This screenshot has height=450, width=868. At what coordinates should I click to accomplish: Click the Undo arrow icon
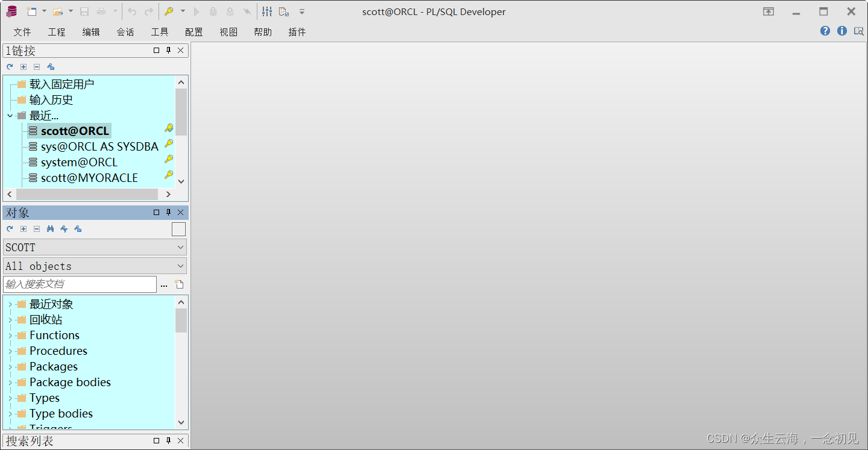click(x=132, y=11)
